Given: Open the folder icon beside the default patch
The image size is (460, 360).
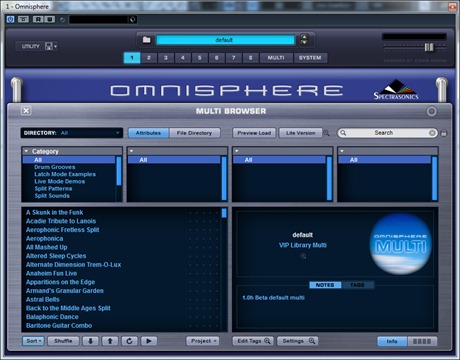Looking at the screenshot, I should pos(147,40).
